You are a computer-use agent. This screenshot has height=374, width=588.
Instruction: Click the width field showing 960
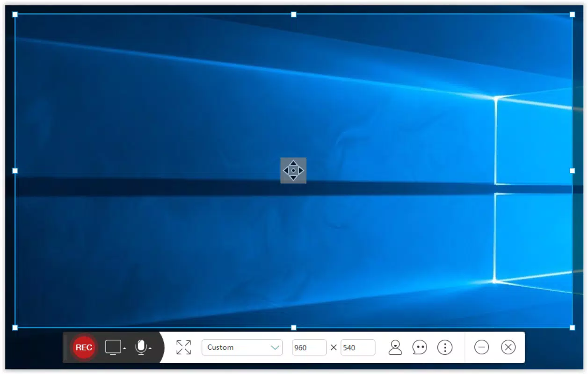pos(309,347)
